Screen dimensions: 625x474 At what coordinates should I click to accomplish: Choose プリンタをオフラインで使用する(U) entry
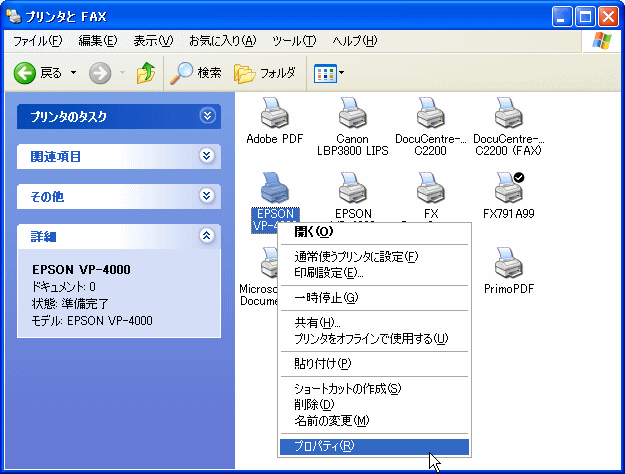click(374, 338)
